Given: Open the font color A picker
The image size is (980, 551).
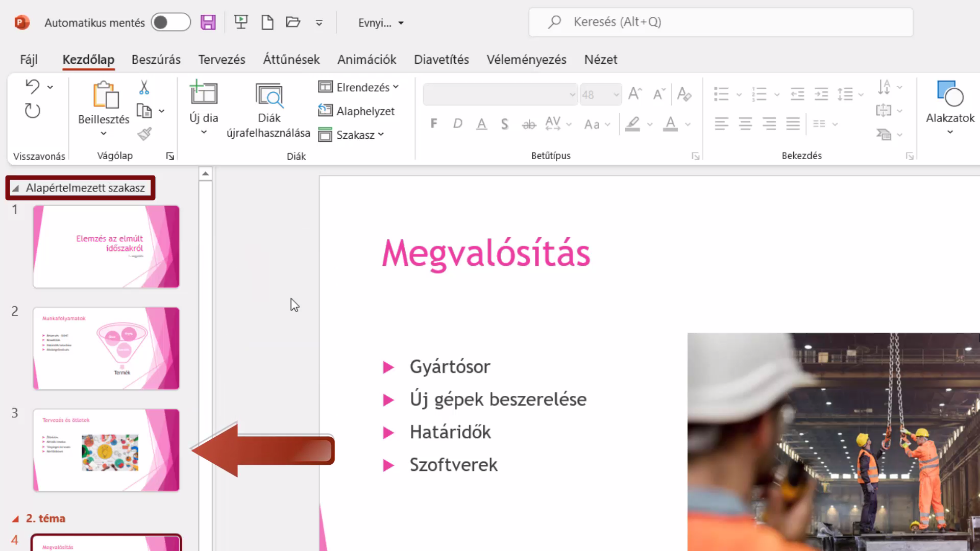Looking at the screenshot, I should pyautogui.click(x=670, y=123).
